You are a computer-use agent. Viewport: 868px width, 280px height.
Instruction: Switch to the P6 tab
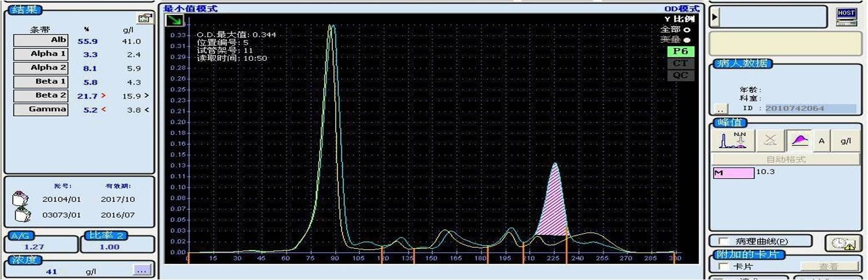(680, 51)
